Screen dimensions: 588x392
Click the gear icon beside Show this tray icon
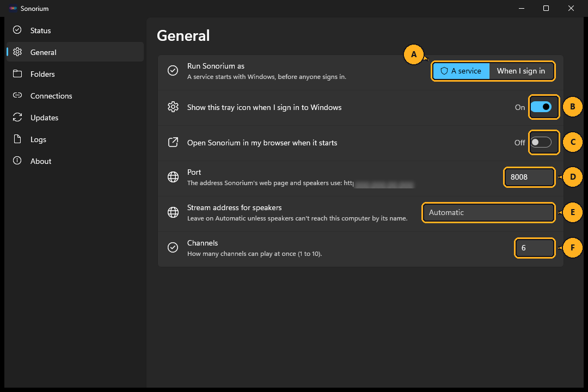[173, 107]
